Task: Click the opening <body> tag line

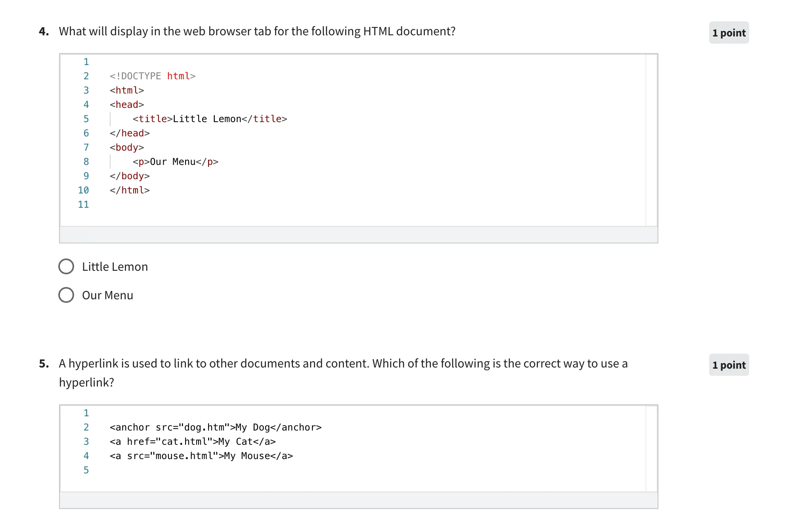Action: pos(127,147)
